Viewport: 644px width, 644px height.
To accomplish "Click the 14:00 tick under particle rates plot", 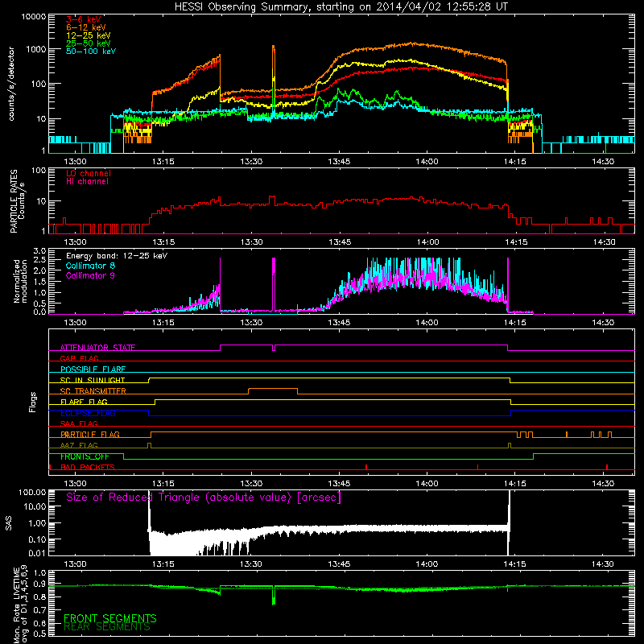I will point(427,242).
